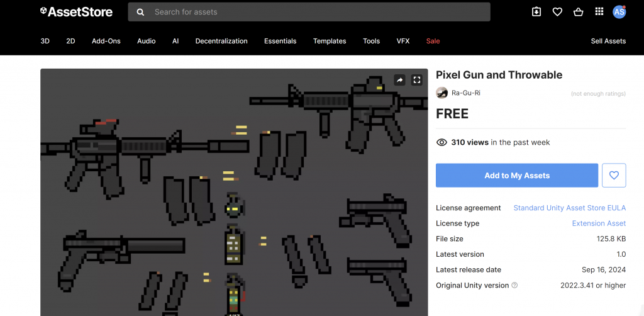This screenshot has height=316, width=644.
Task: Open the Add-Ons menu
Action: 106,41
